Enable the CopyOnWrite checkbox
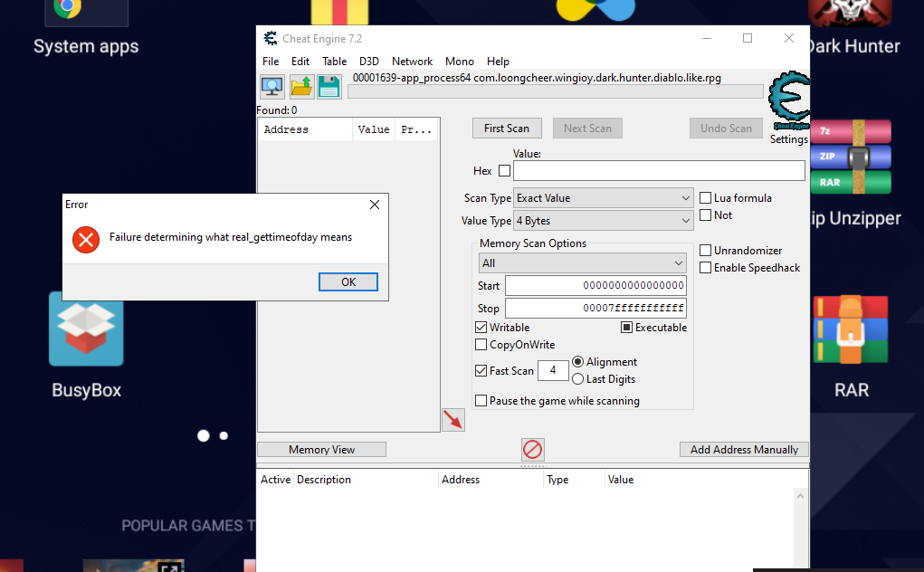 click(x=481, y=344)
